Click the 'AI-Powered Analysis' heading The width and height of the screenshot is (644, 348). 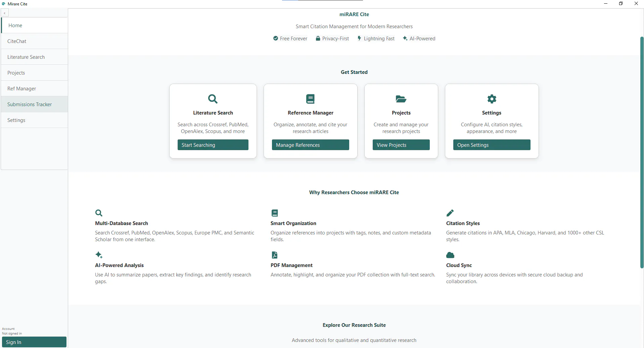tap(119, 265)
